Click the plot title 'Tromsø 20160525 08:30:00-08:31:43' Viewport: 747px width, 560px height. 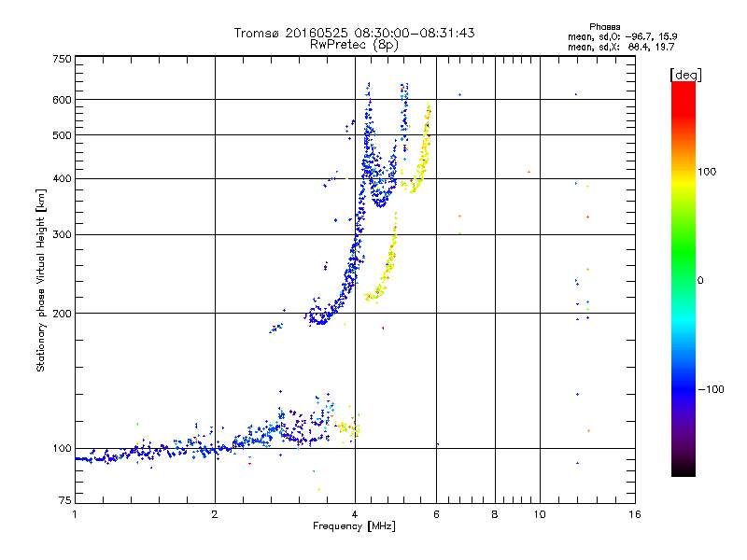tap(354, 33)
